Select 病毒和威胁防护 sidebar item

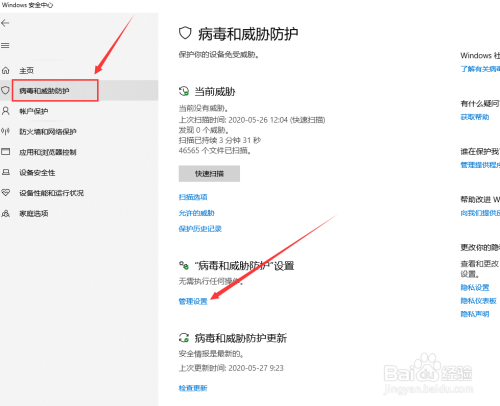tap(79, 90)
